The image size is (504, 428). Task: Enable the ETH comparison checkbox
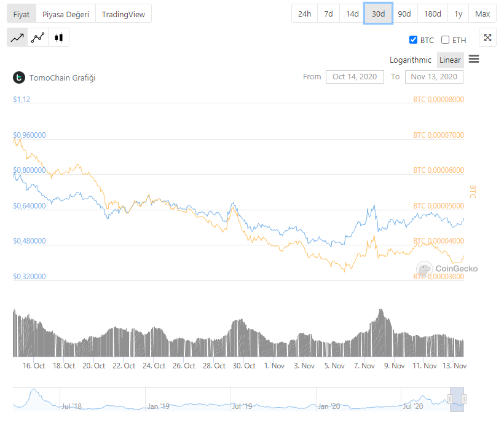coord(446,40)
